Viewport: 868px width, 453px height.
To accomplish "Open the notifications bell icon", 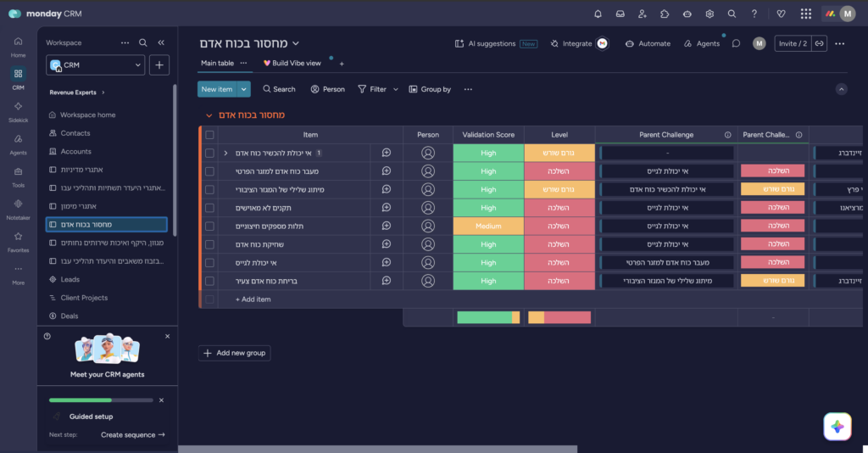I will 598,14.
